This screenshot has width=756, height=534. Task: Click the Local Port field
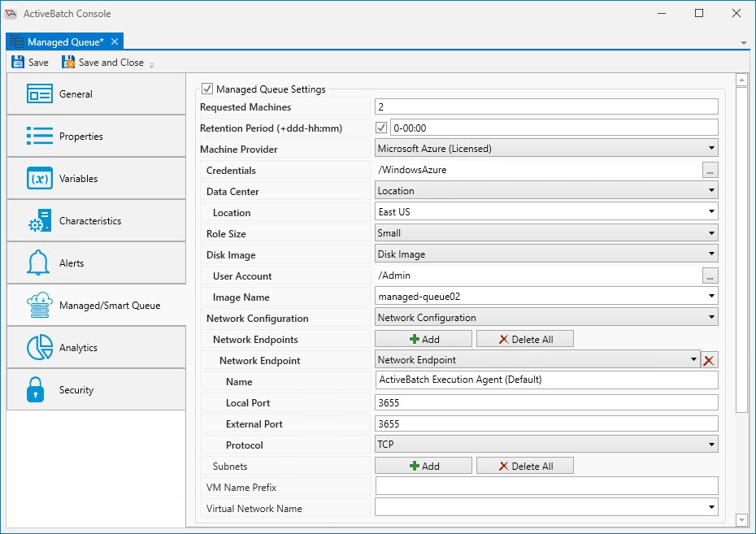pos(546,402)
